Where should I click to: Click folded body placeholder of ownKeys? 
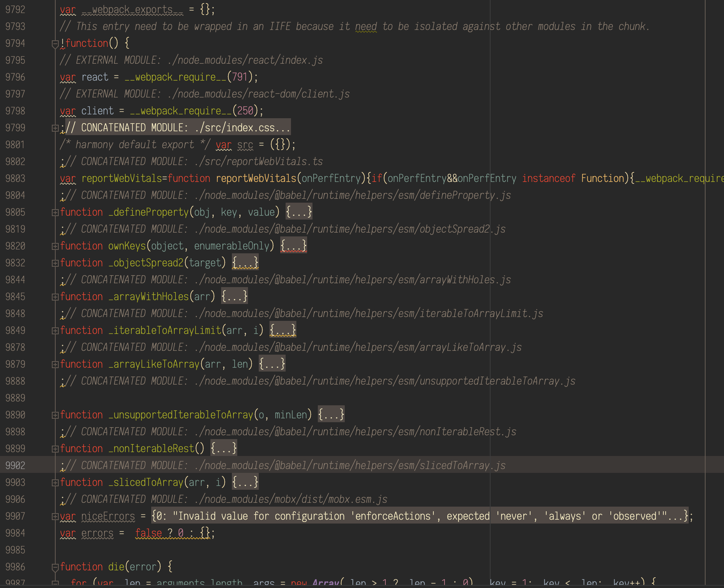(x=294, y=246)
